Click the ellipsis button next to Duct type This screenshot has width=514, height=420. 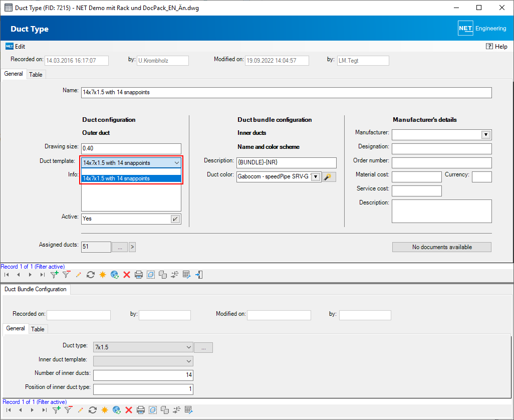[x=203, y=347]
